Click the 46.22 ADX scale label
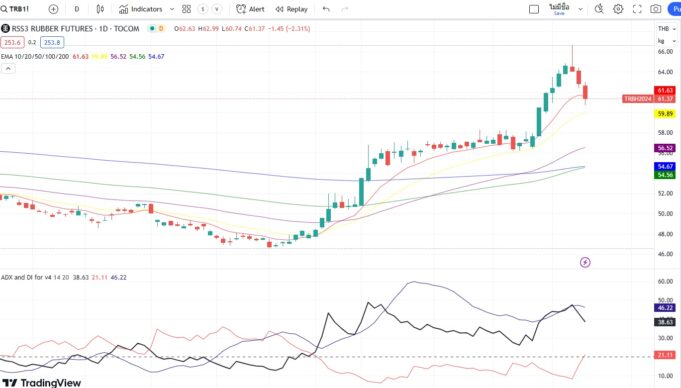The height and width of the screenshot is (388, 681). 664,308
